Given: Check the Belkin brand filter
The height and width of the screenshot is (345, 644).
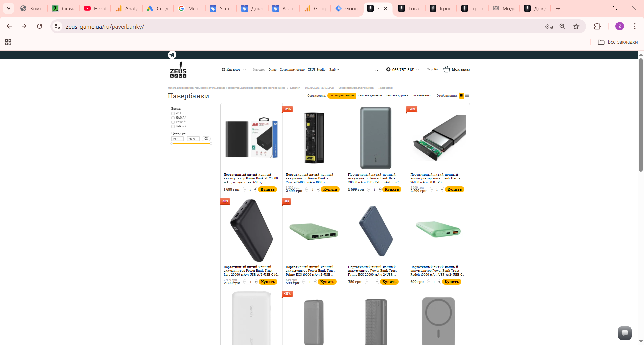Looking at the screenshot, I should tap(173, 126).
